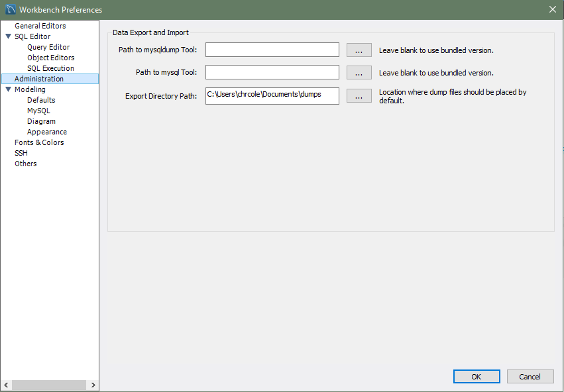Click the sidebar scrollbar right arrow

pyautogui.click(x=93, y=385)
